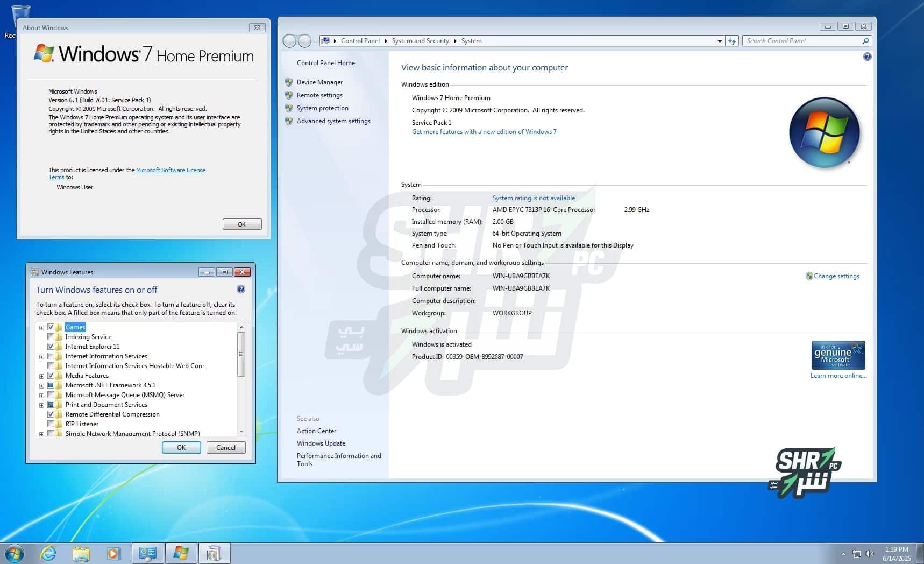The height and width of the screenshot is (564, 924).
Task: Open Windows Explorer folder taskbar icon
Action: 81,553
